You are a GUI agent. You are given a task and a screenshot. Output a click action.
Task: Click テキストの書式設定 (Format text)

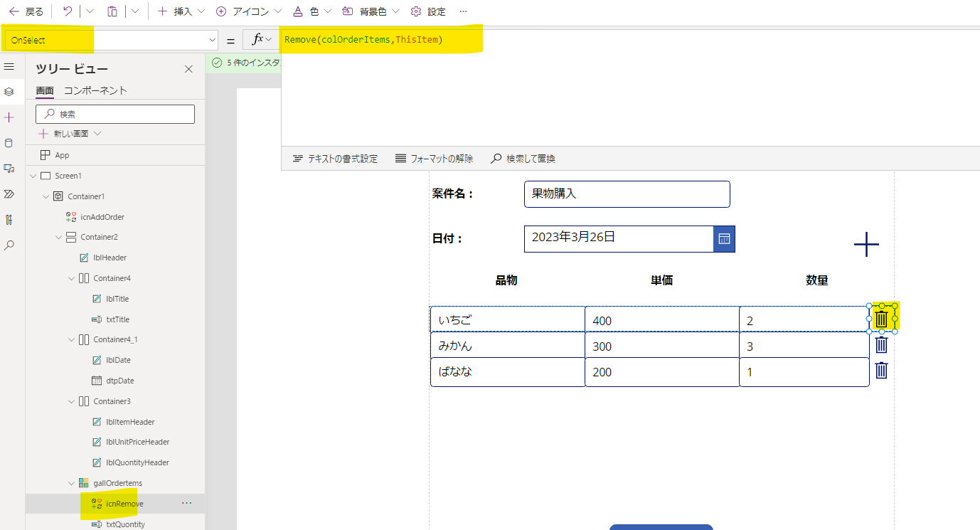[335, 159]
